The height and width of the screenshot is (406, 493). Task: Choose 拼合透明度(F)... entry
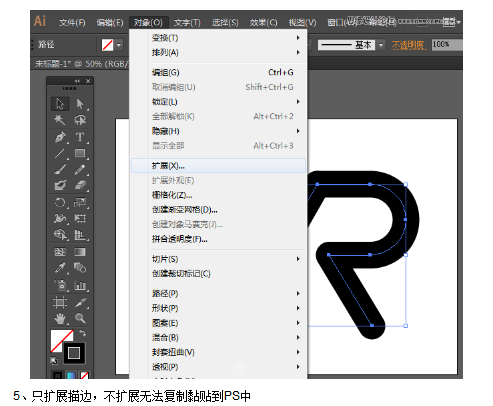coord(218,239)
